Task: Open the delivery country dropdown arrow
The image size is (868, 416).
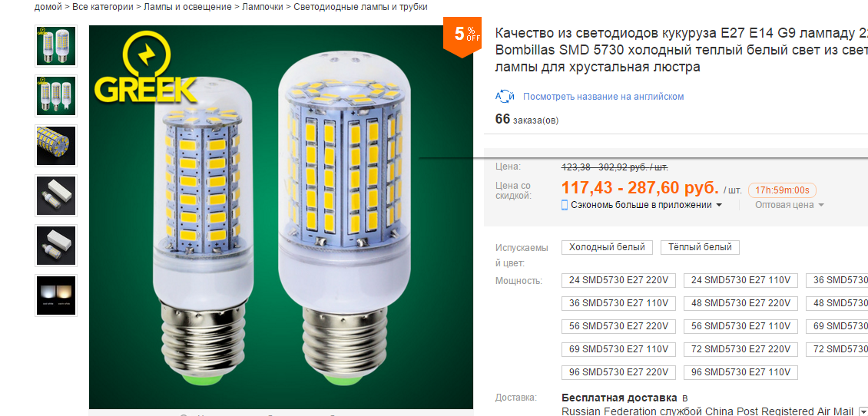Action: [862, 412]
